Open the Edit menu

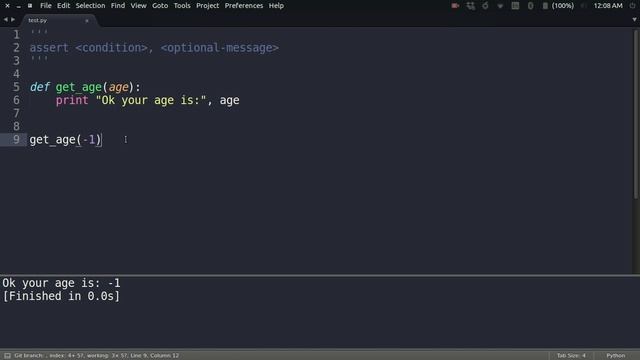click(63, 6)
